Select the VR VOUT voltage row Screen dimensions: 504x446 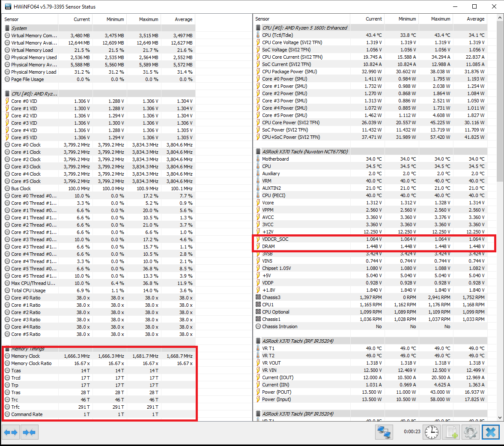[370, 363]
